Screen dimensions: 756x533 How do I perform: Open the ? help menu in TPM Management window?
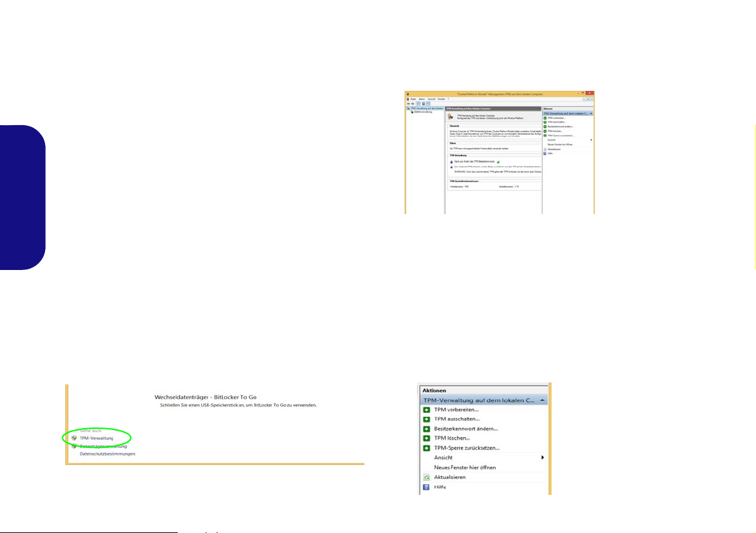[448, 99]
